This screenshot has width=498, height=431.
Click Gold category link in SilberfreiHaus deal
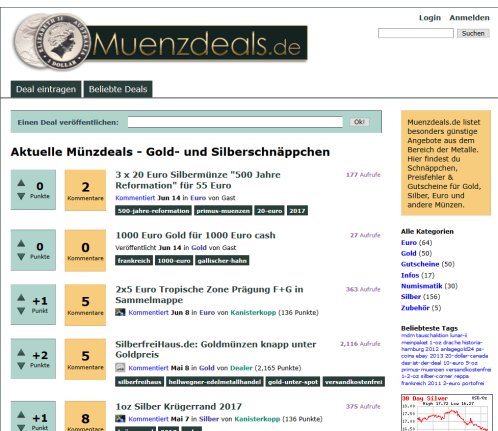pyautogui.click(x=207, y=368)
